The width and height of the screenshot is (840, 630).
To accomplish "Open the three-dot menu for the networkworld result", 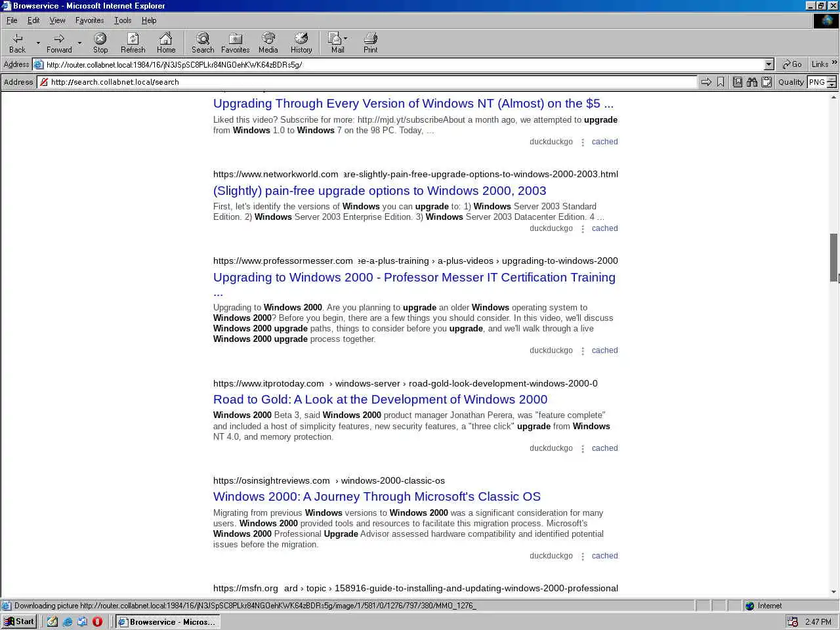I will tap(582, 229).
